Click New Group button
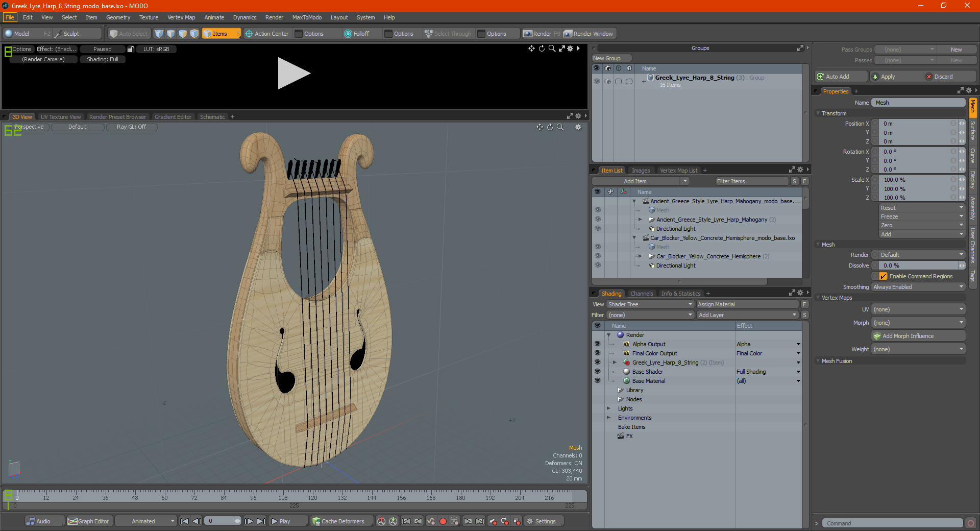Image resolution: width=980 pixels, height=531 pixels. (611, 58)
